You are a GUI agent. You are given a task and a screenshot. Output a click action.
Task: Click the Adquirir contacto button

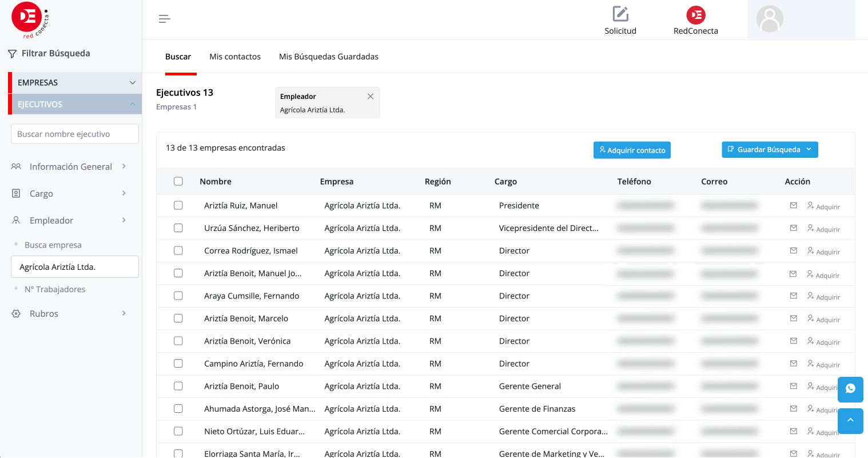(632, 150)
